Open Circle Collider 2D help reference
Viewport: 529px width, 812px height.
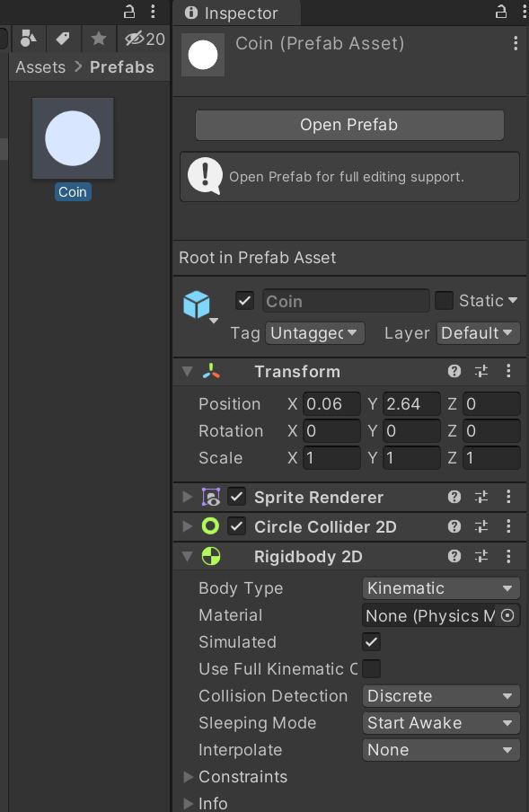click(454, 526)
